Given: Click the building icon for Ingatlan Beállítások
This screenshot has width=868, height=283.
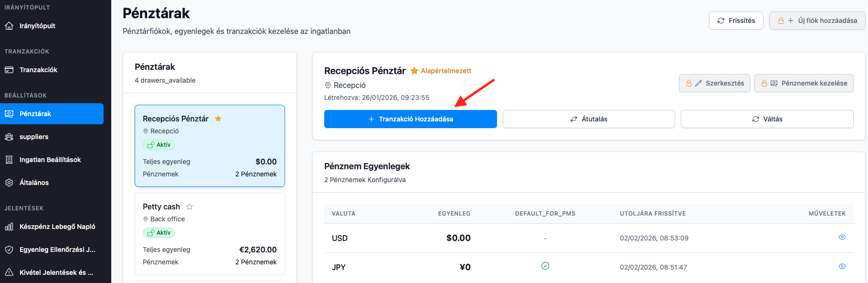Looking at the screenshot, I should point(9,160).
